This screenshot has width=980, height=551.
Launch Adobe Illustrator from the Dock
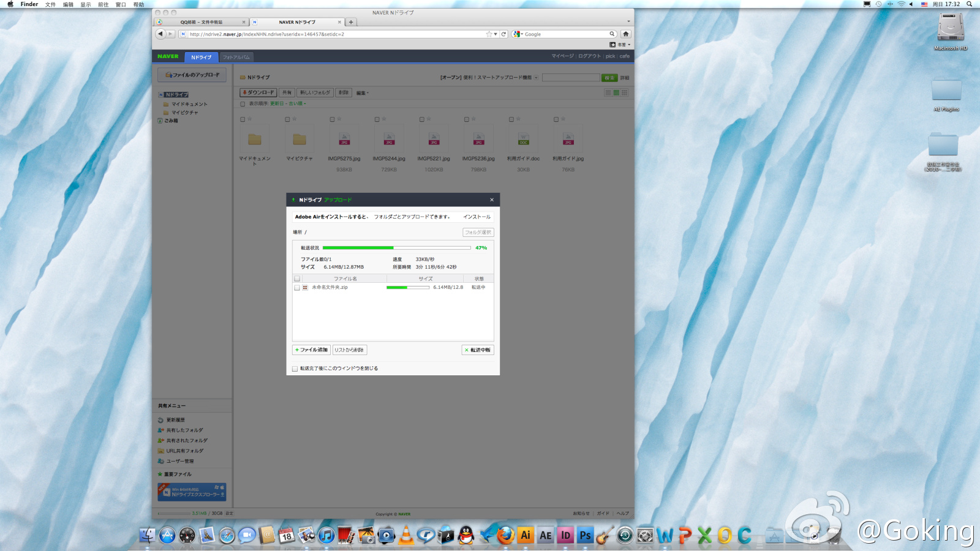pos(526,536)
